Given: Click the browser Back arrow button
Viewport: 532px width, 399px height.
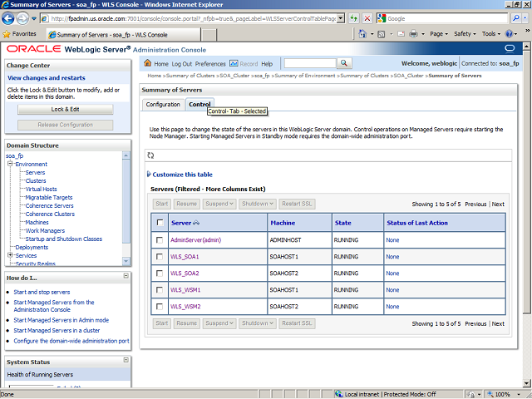Looking at the screenshot, I should pos(11,17).
